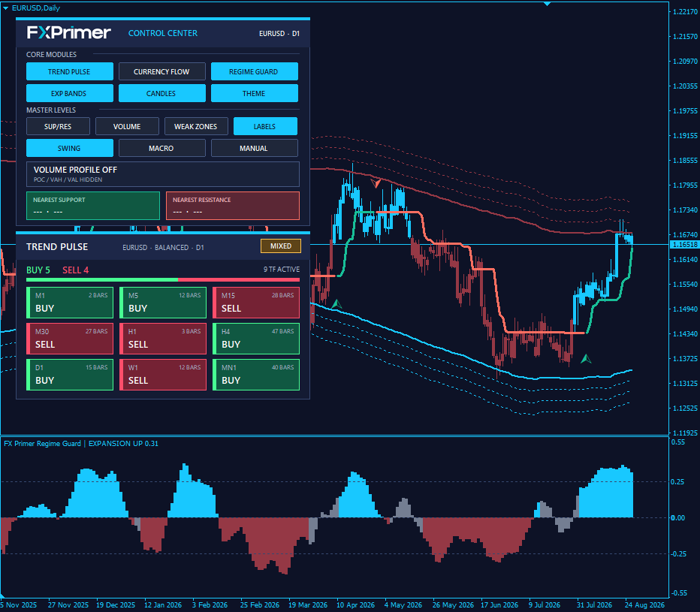Click the current price label 1.16518
700x612 pixels.
click(x=684, y=245)
